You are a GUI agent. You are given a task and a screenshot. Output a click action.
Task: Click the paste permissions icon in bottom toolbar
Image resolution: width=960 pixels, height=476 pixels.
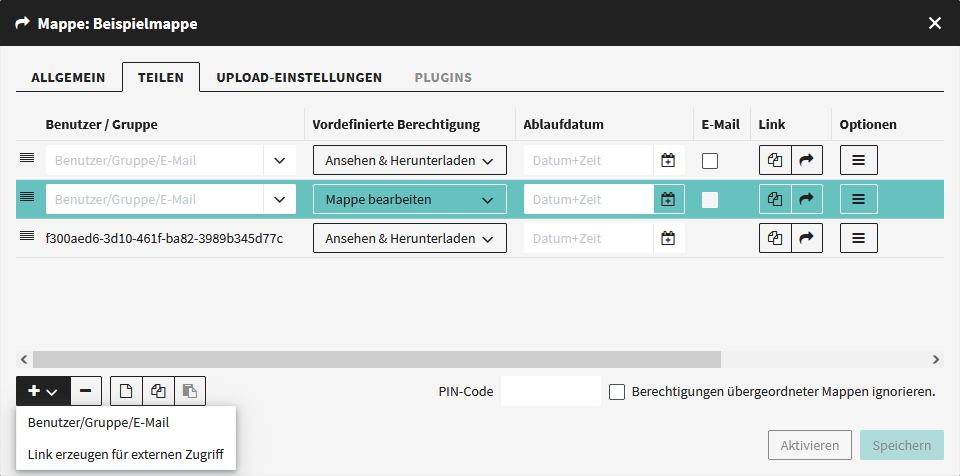[190, 391]
